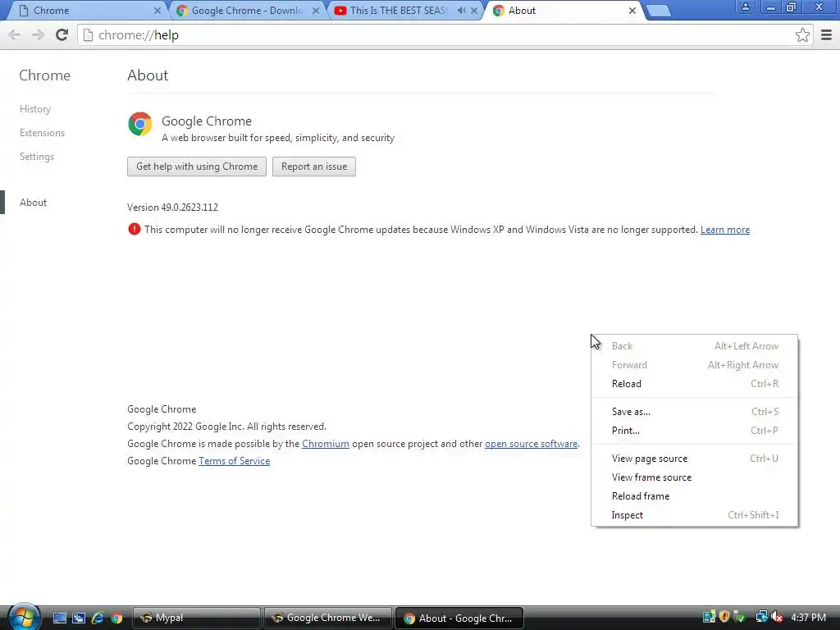Click the forward arrow in the toolbar
The height and width of the screenshot is (630, 840).
38,34
